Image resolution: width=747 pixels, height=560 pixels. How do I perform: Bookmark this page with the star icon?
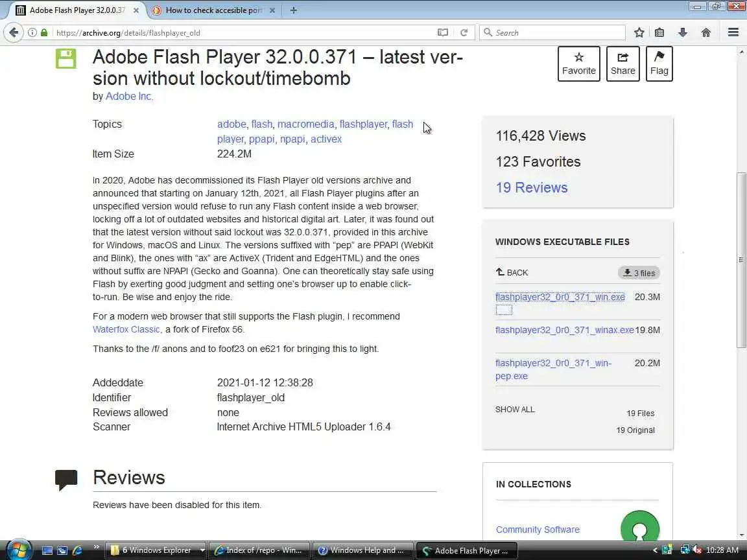pos(639,32)
